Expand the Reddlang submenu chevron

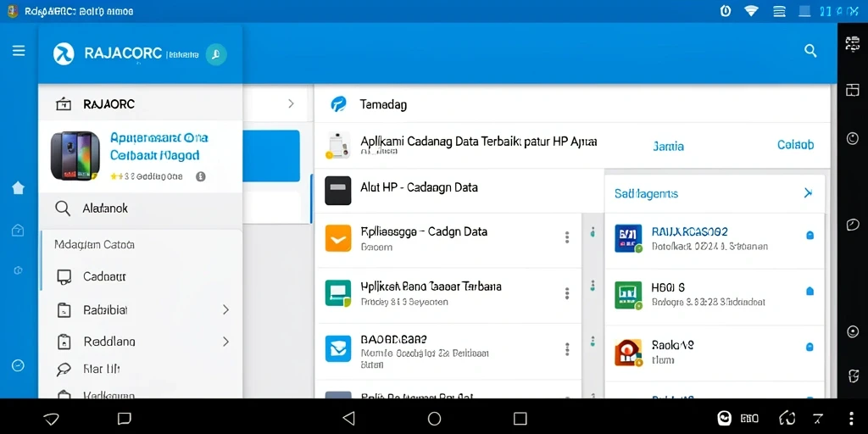coord(225,342)
